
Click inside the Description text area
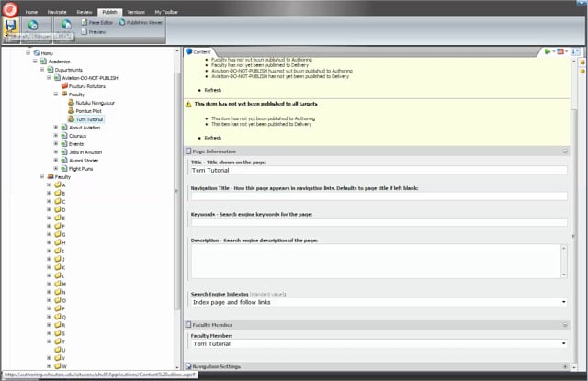[376, 261]
